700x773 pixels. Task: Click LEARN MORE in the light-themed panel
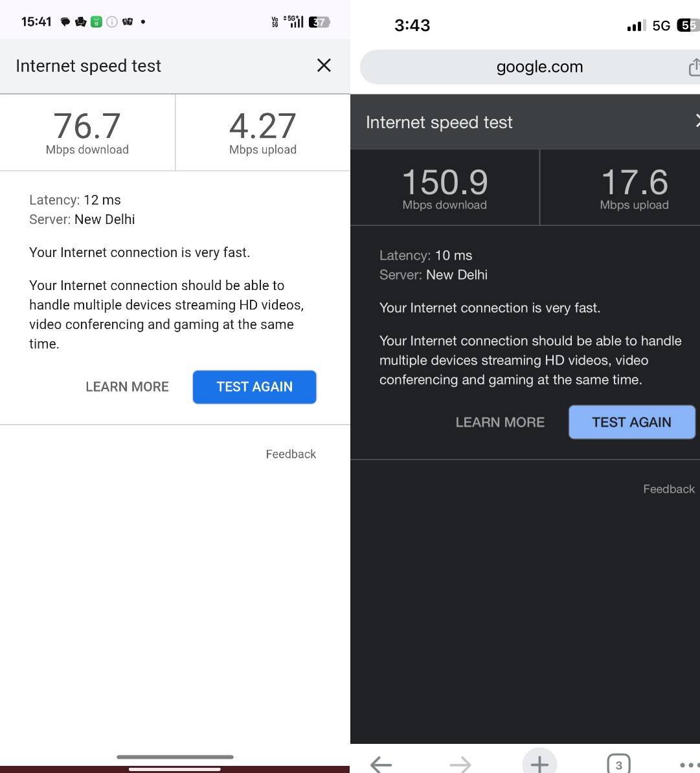[x=127, y=386]
